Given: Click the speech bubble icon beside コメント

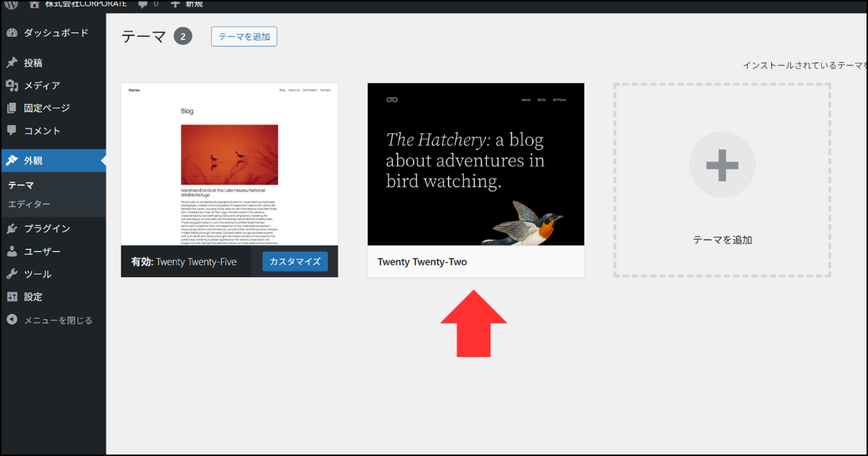Looking at the screenshot, I should (x=12, y=131).
